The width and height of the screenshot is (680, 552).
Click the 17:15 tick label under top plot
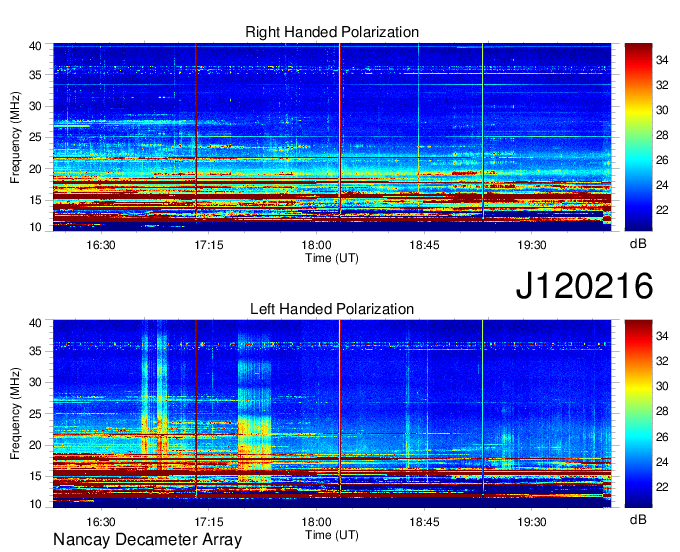point(209,245)
